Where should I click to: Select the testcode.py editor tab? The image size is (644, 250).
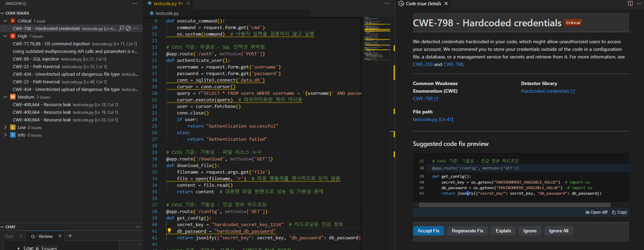click(x=165, y=3)
